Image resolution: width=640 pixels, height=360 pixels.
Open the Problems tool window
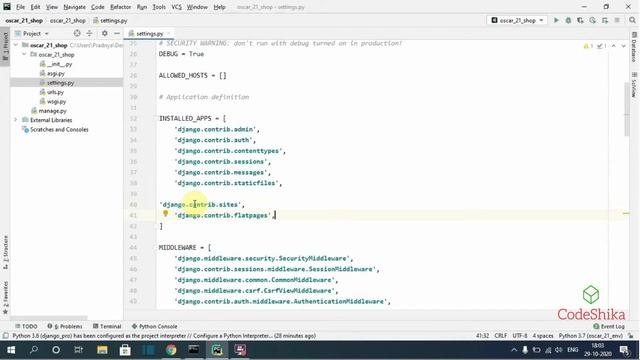(65, 326)
